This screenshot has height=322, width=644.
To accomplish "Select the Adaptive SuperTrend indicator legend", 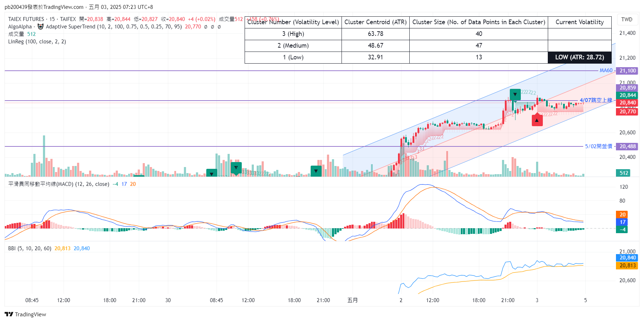I will [x=95, y=27].
